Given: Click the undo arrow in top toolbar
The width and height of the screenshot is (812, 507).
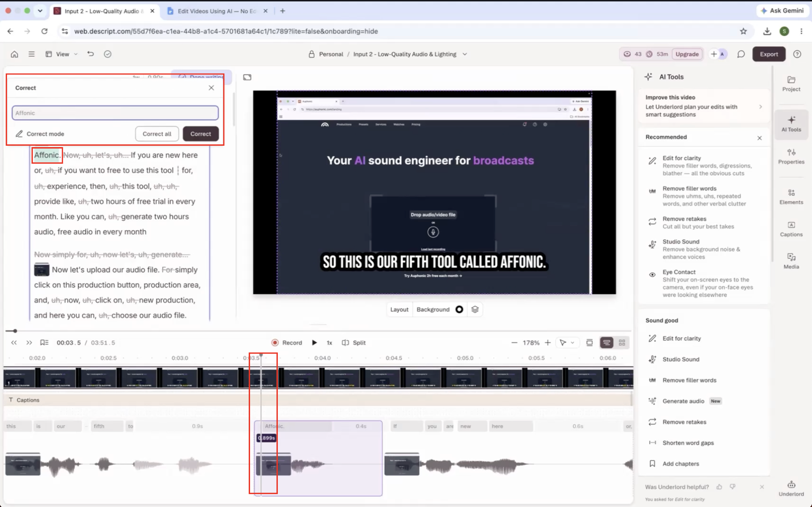Looking at the screenshot, I should tap(91, 54).
